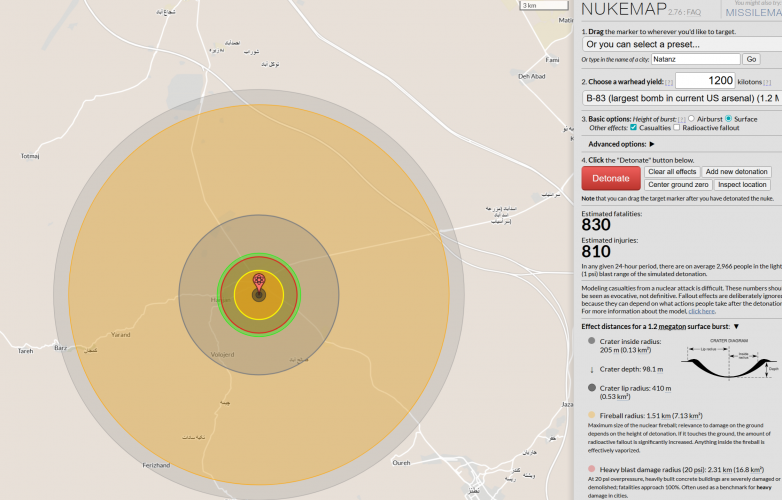Click the crater inside radius gray dot

(x=592, y=341)
